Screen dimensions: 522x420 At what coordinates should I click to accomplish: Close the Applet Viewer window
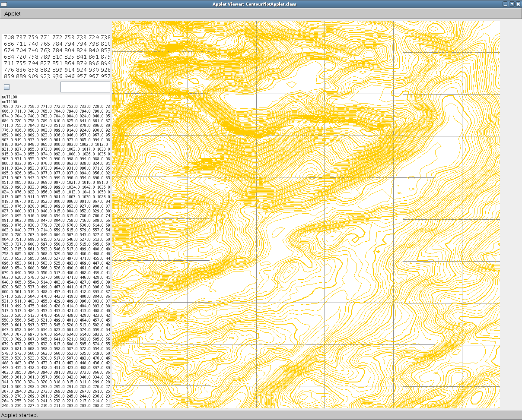coord(518,4)
